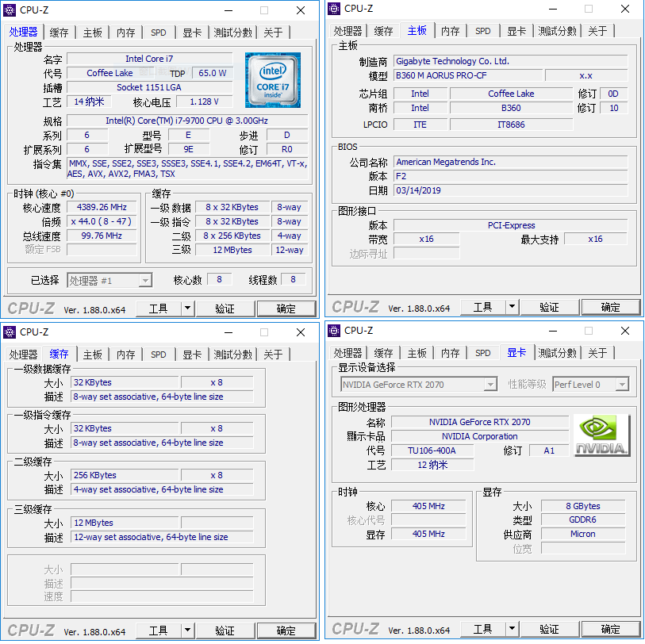Click the LPCIO chip value IT8686
This screenshot has height=644, width=645.
pyautogui.click(x=511, y=125)
